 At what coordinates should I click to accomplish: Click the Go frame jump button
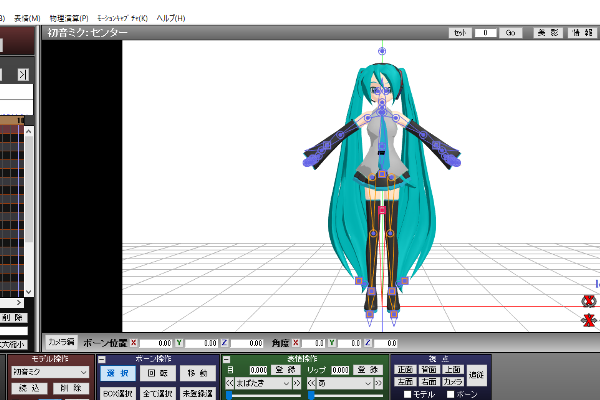[510, 33]
